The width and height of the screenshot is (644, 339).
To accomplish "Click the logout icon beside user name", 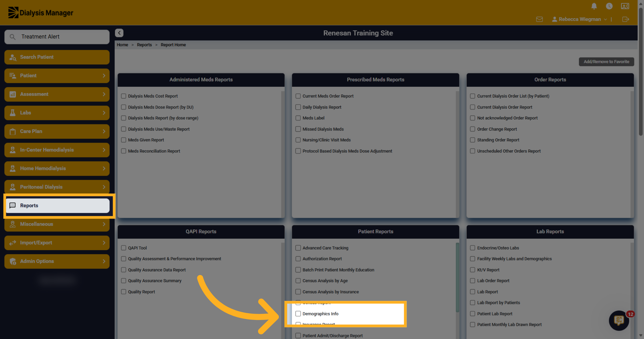I will [625, 19].
